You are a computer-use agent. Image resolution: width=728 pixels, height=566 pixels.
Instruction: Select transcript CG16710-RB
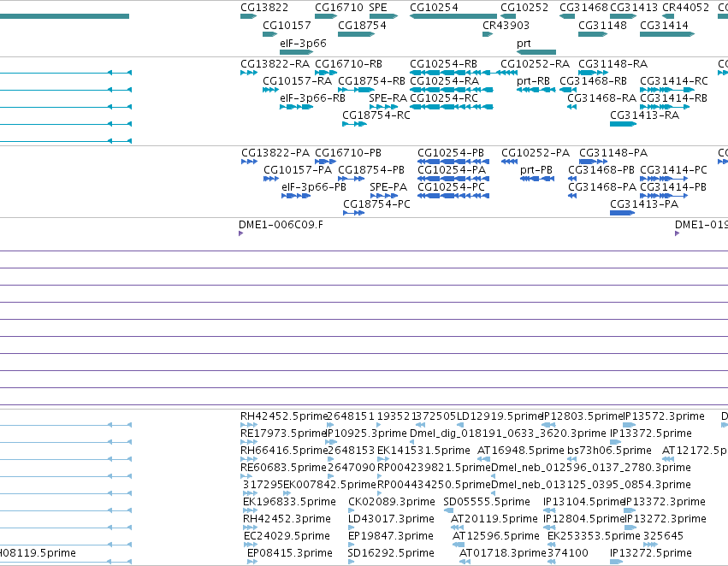tap(348, 63)
